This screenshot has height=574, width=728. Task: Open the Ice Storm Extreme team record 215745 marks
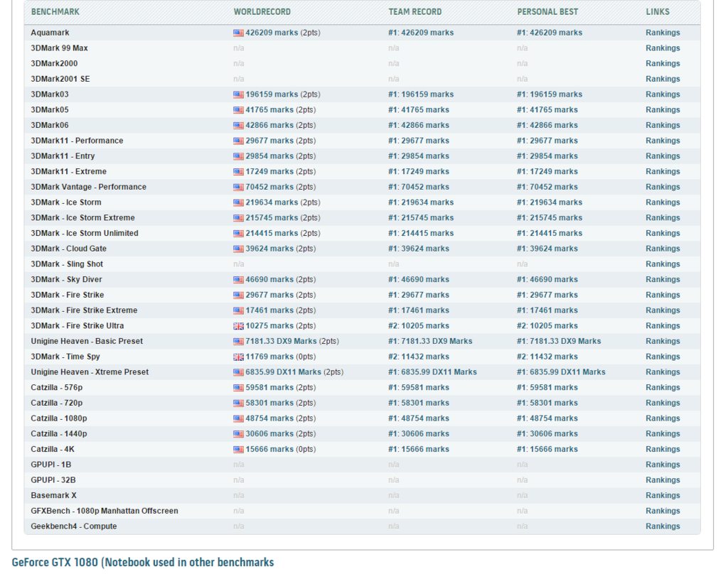pyautogui.click(x=421, y=217)
